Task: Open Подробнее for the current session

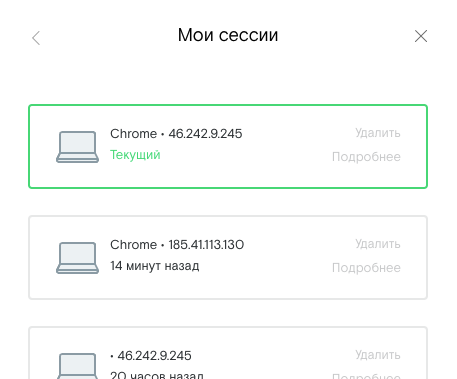Action: [x=366, y=157]
